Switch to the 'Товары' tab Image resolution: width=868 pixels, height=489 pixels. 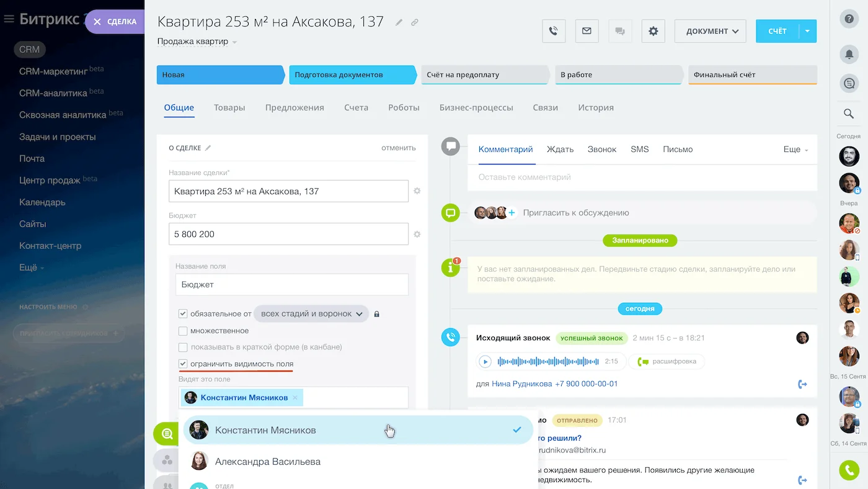coord(229,107)
